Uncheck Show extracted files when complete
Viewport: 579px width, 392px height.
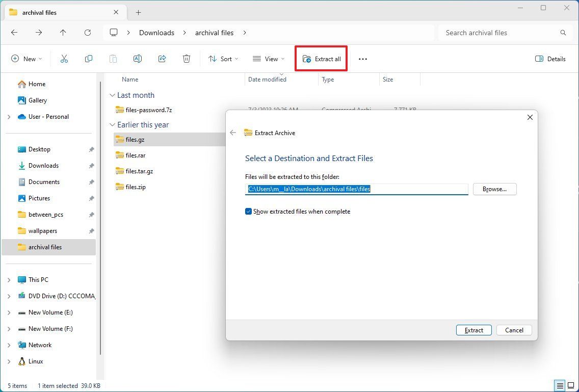point(248,211)
